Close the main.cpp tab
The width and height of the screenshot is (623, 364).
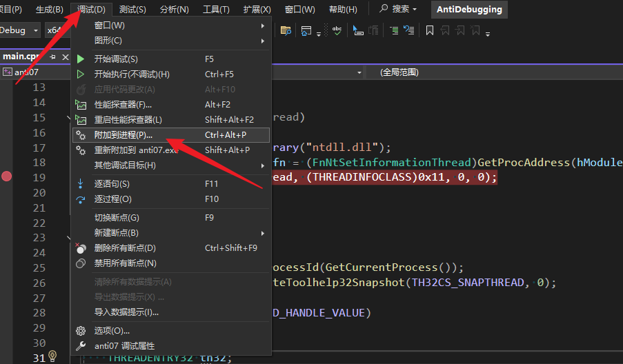pyautogui.click(x=66, y=57)
